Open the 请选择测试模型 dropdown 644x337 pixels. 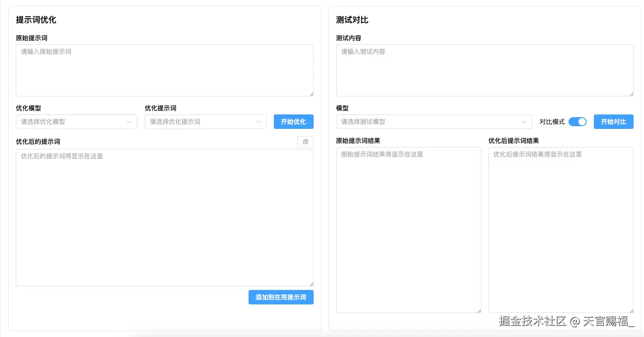(434, 122)
